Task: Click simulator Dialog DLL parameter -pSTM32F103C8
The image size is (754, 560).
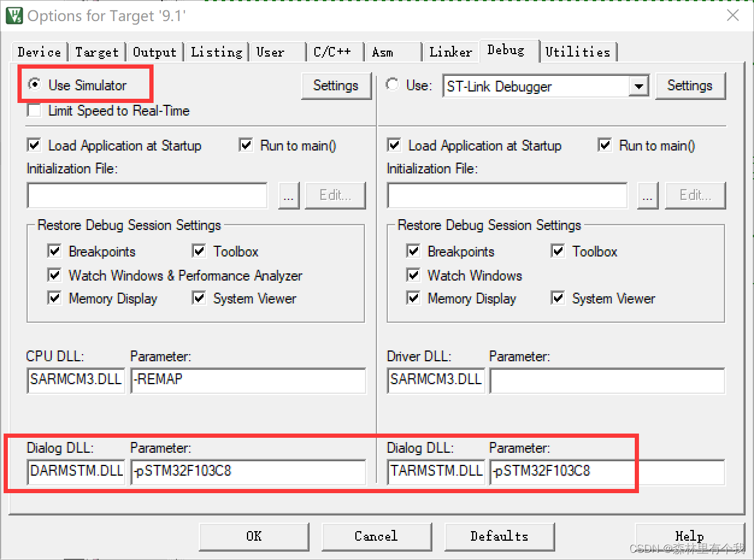Action: (x=248, y=472)
